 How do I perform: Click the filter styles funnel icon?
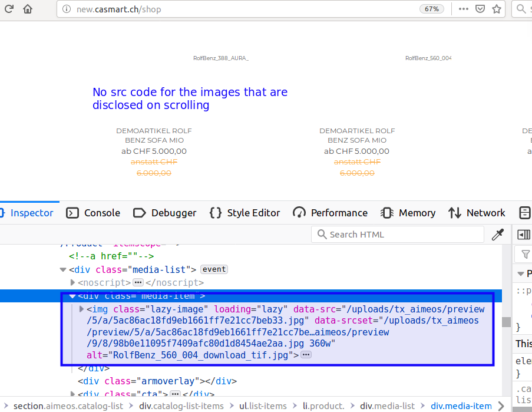(525, 254)
